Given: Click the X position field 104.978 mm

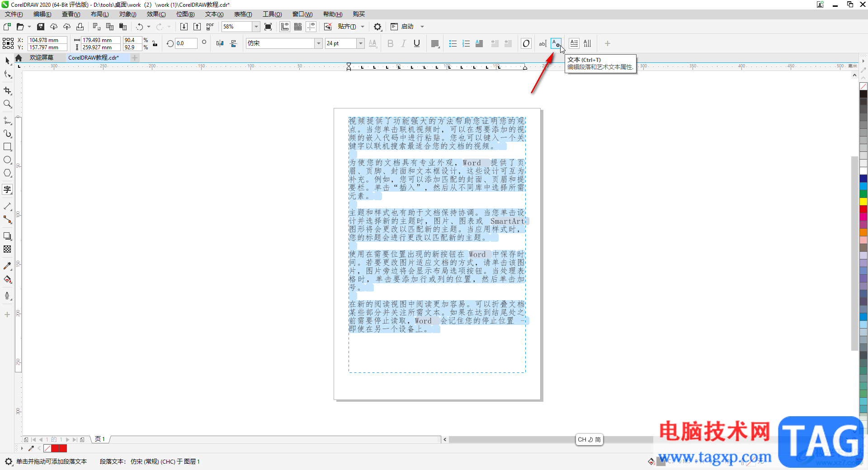Looking at the screenshot, I should coord(47,40).
